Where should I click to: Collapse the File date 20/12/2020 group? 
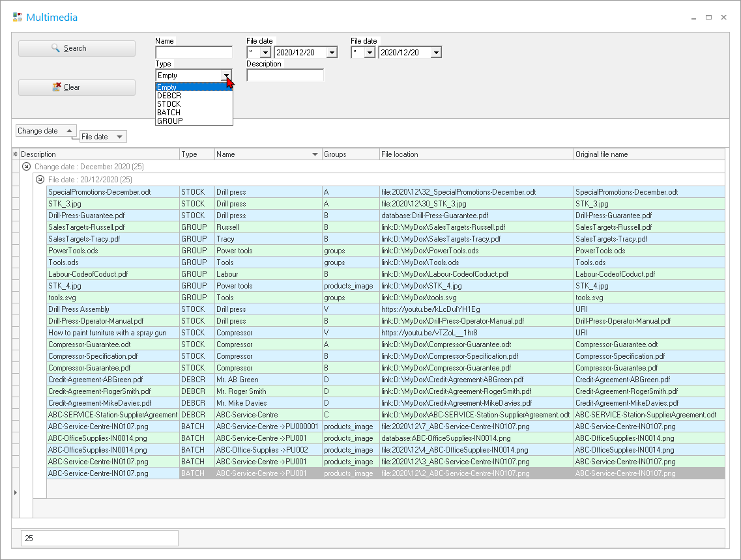point(40,179)
